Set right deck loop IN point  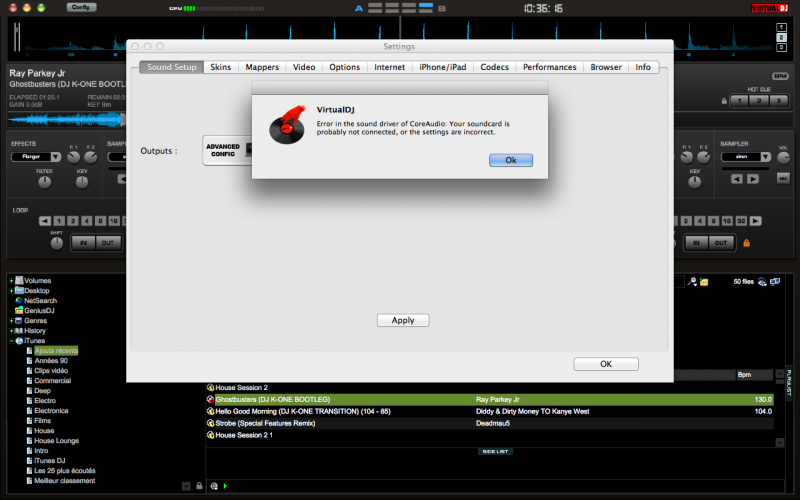(696, 243)
